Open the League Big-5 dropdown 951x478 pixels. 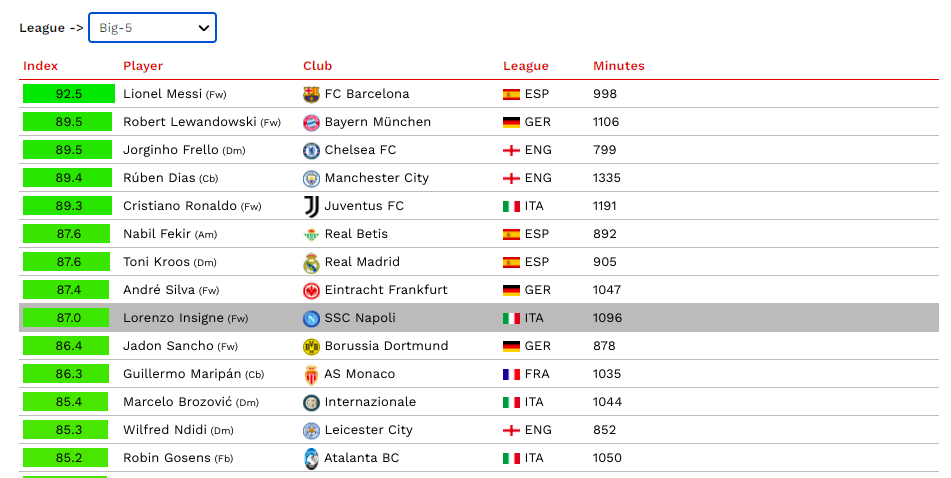[152, 28]
